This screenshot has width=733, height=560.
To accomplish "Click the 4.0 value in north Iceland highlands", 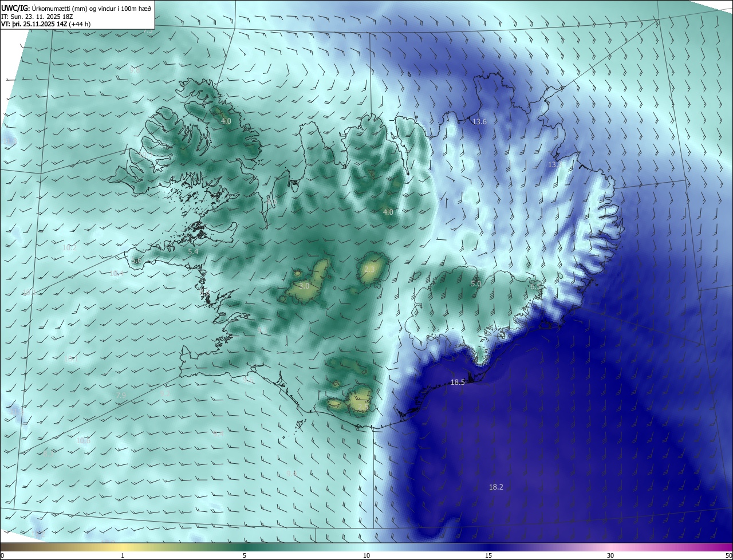I will tap(388, 212).
